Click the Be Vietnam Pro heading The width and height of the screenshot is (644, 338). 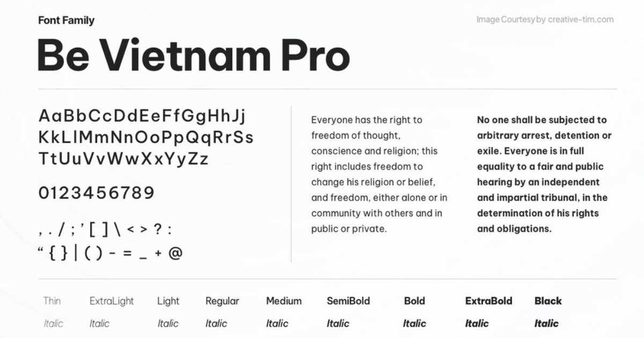(194, 55)
